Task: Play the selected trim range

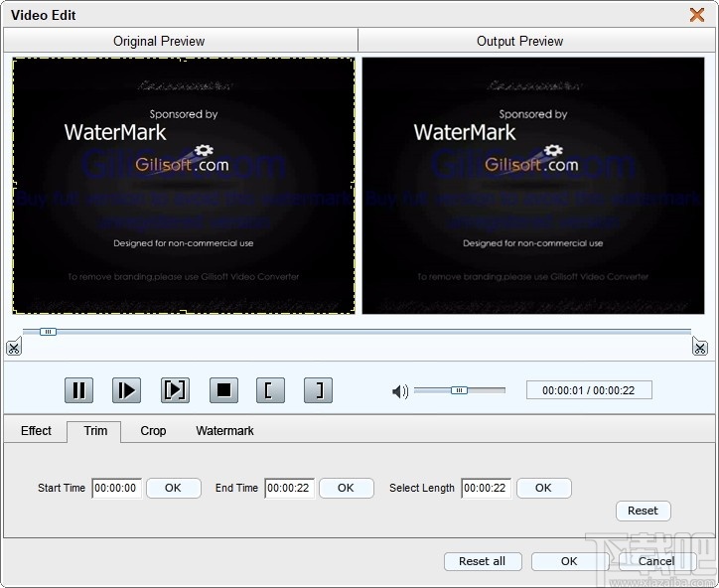Action: [175, 390]
